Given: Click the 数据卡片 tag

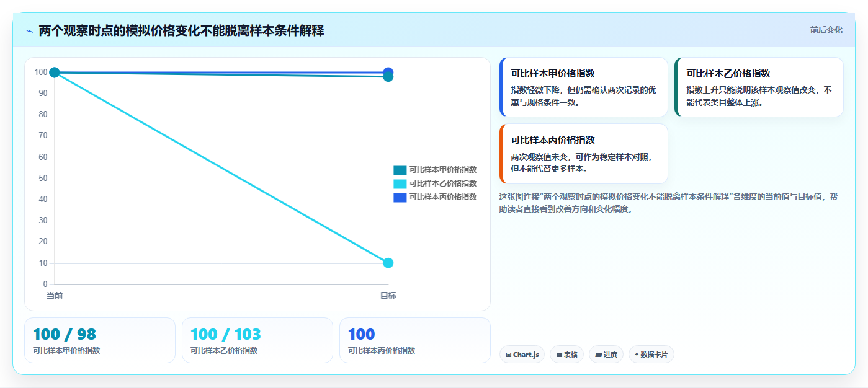Looking at the screenshot, I should pos(651,355).
